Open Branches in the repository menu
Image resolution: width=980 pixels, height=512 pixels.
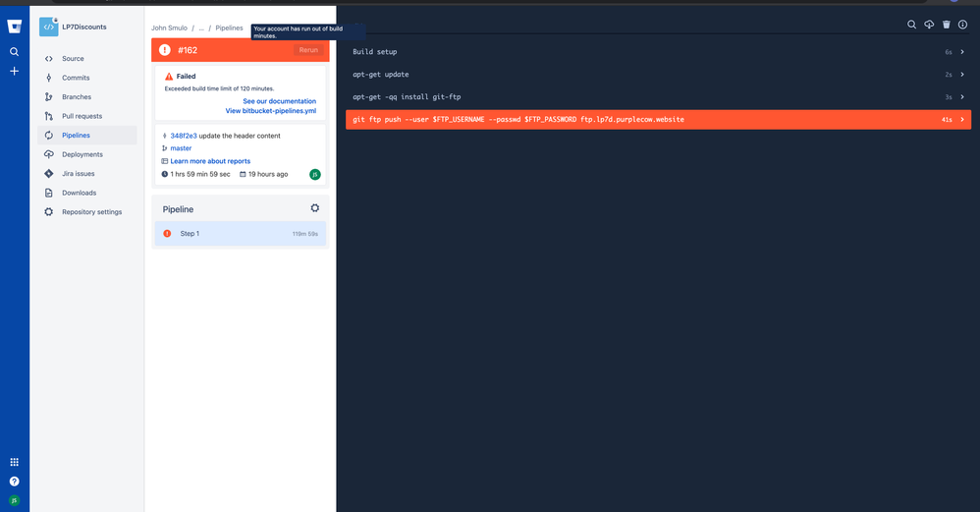click(x=77, y=97)
